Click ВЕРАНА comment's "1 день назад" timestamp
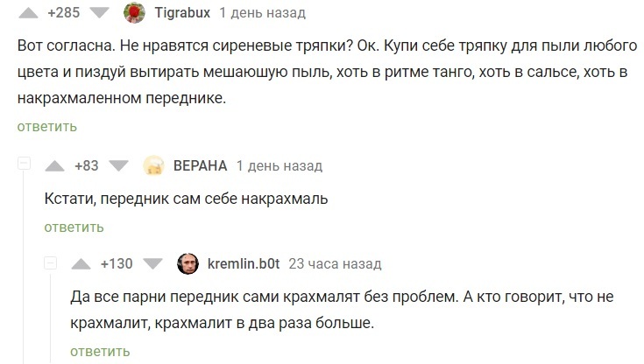This screenshot has width=644, height=364. pyautogui.click(x=280, y=165)
